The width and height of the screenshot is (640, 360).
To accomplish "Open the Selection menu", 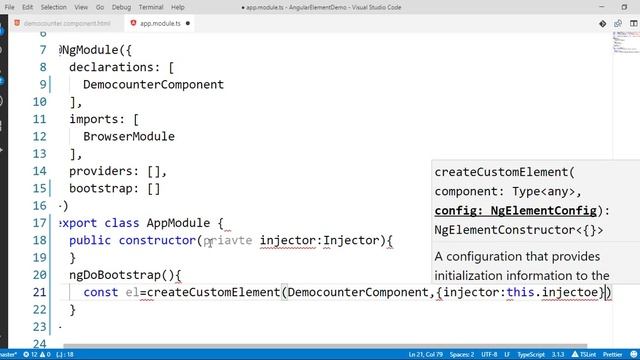I will [53, 7].
